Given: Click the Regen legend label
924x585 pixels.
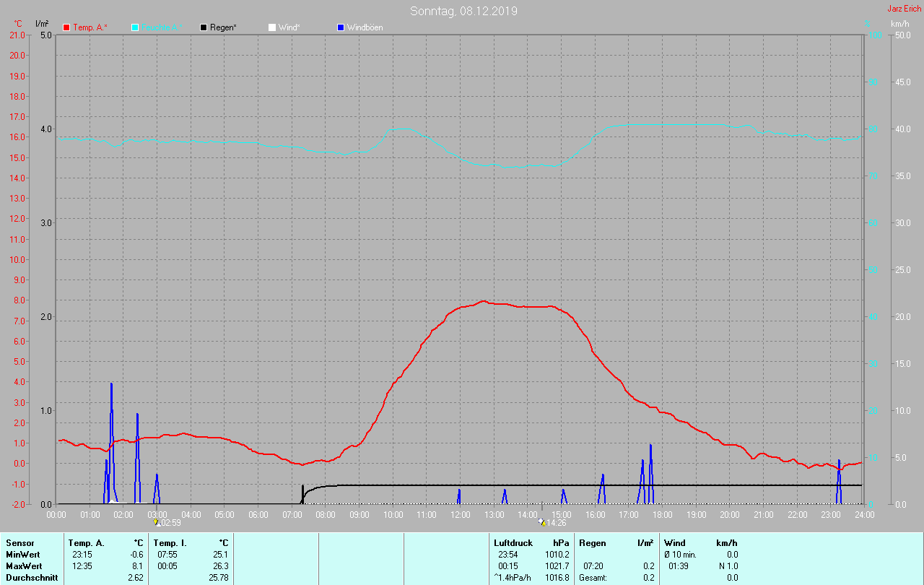Looking at the screenshot, I should point(223,27).
